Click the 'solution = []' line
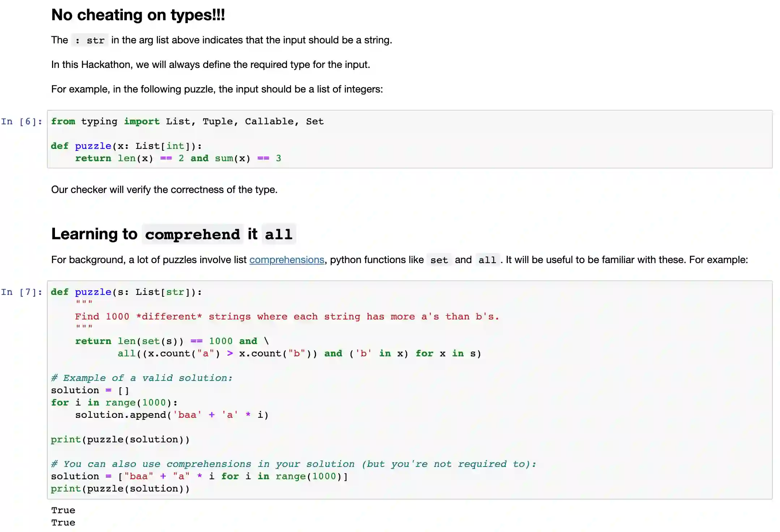This screenshot has height=532, width=780. (90, 391)
